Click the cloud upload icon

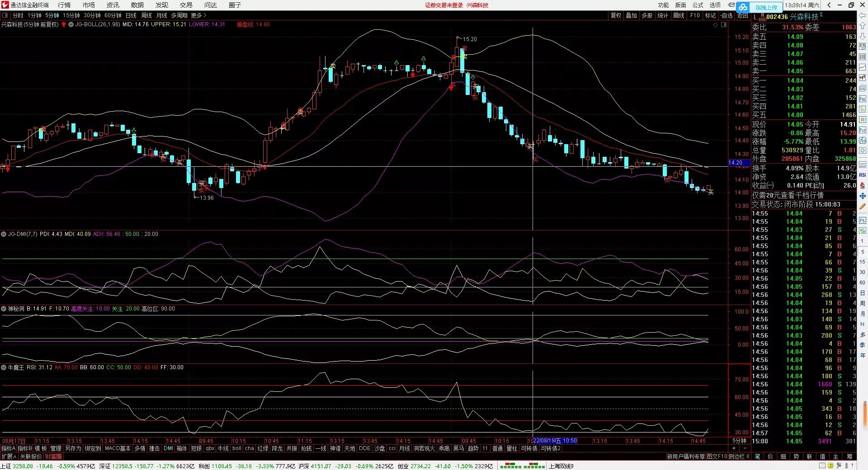tap(743, 7)
